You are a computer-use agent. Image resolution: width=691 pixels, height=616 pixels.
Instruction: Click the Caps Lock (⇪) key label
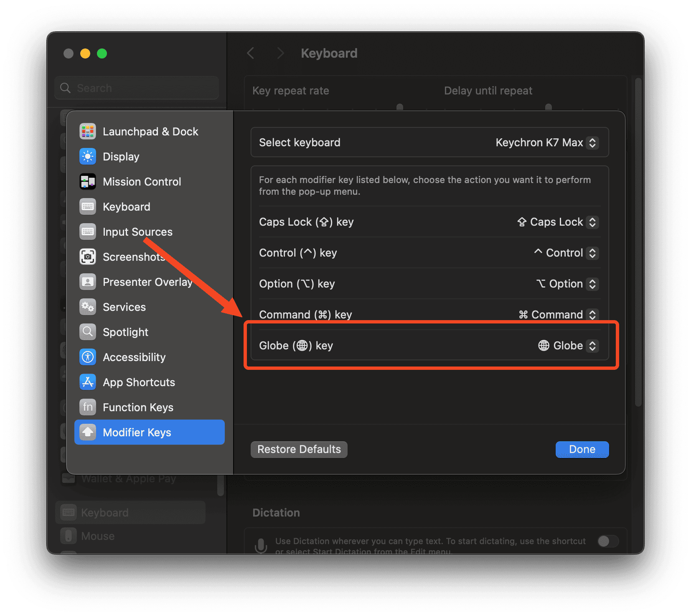(x=306, y=222)
